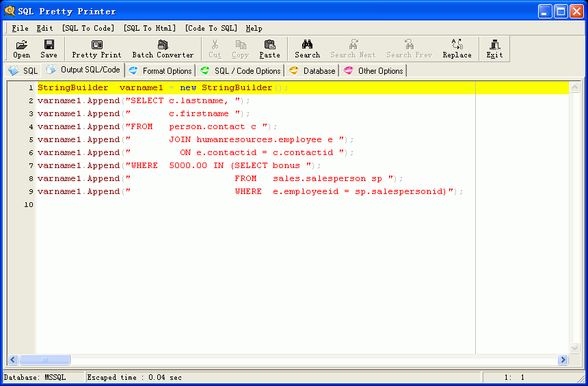Click the horizontal scrollbar right arrow
Viewport: 588px width, 386px height.
563,360
